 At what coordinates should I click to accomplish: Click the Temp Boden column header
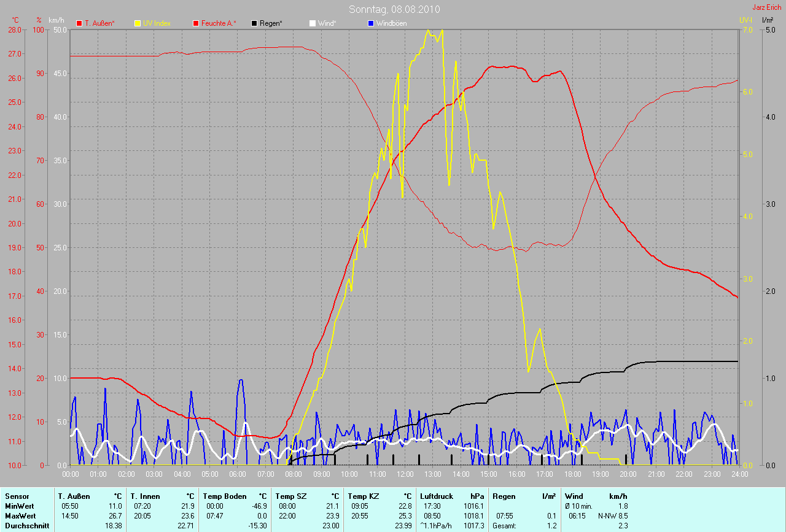coord(225,496)
